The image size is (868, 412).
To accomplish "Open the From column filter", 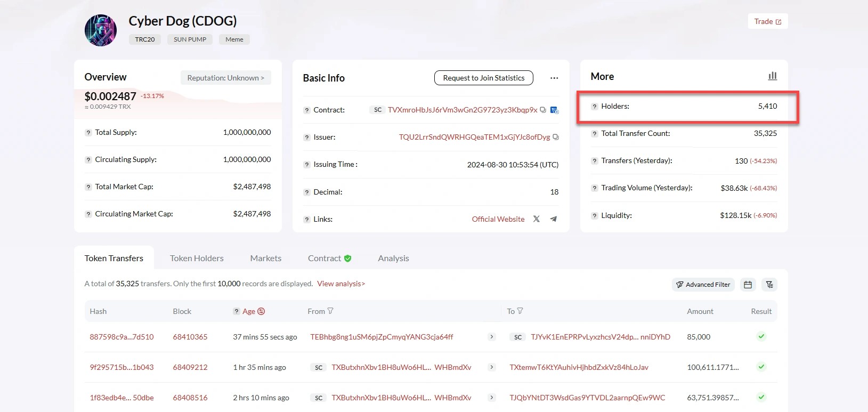I will point(330,311).
